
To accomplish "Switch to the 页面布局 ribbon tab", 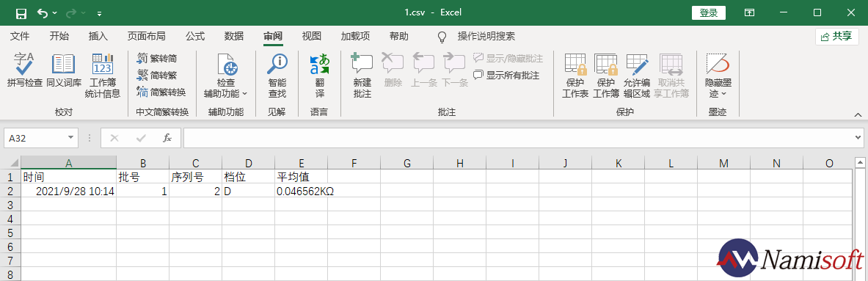I will (x=146, y=37).
